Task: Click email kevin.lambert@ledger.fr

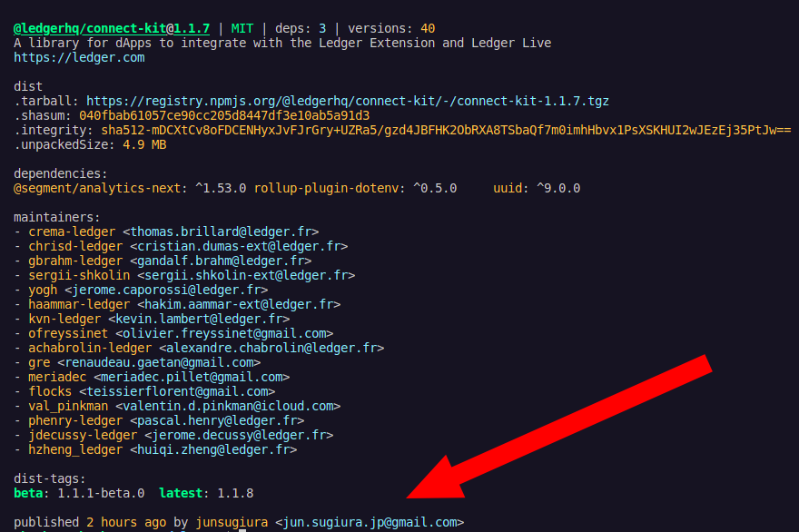Action: [199, 319]
